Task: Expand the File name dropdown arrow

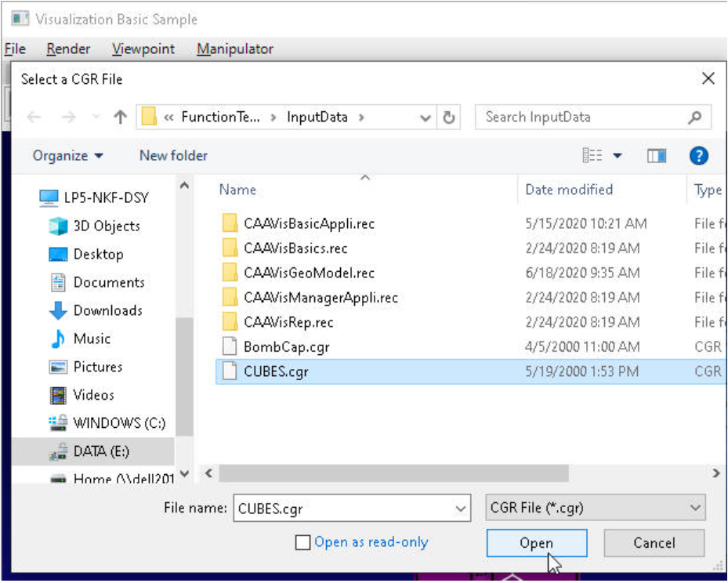Action: tap(461, 509)
